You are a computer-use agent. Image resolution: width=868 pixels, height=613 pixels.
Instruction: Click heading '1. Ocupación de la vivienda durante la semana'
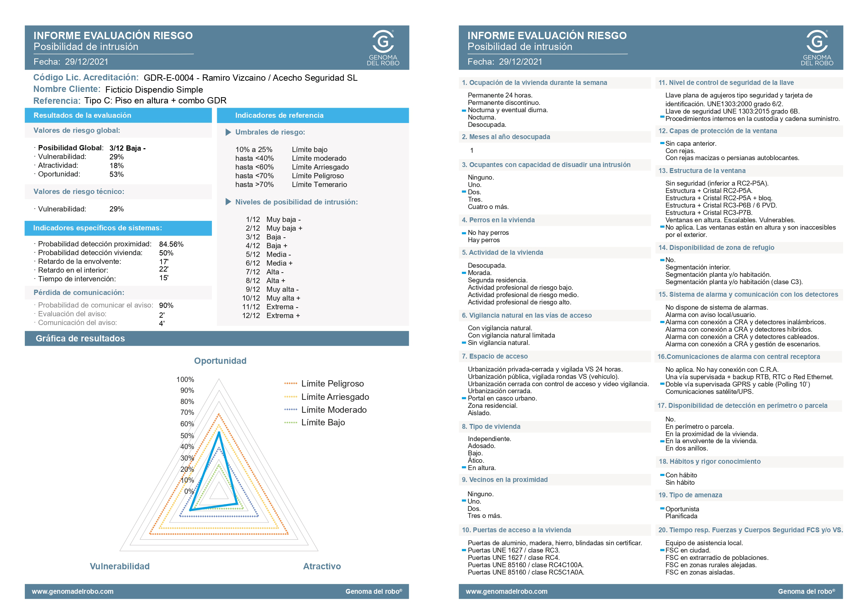click(534, 83)
